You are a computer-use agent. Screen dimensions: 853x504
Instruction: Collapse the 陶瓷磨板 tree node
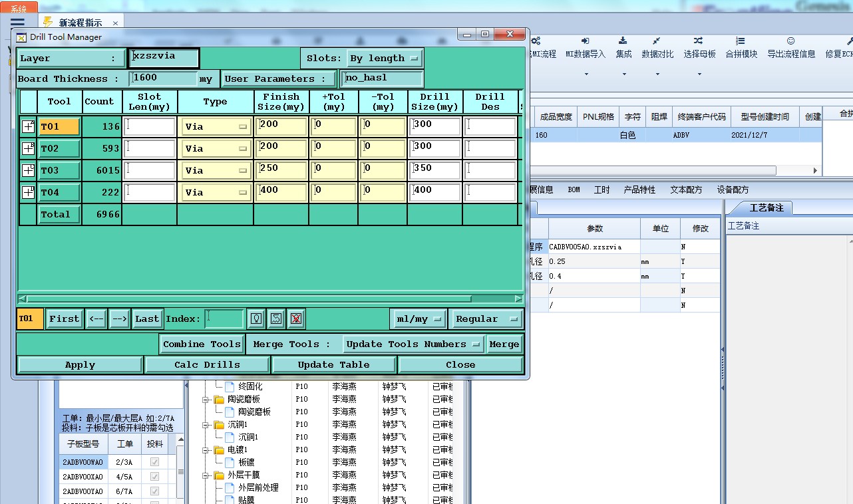coord(206,400)
